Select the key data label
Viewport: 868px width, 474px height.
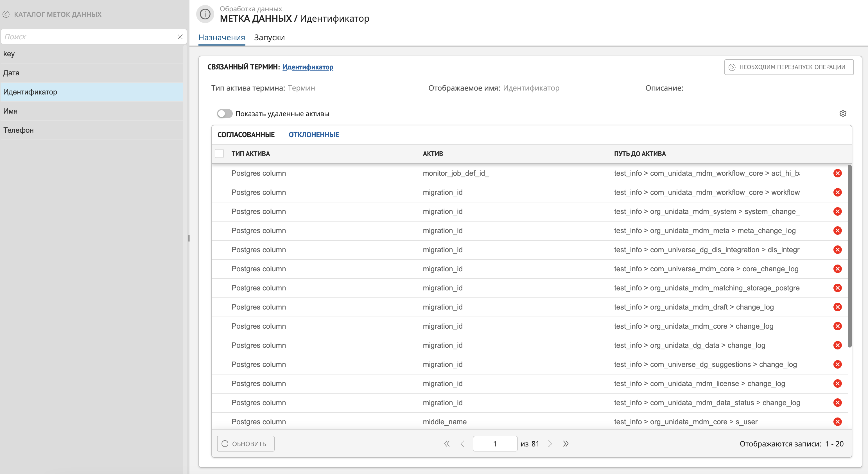92,54
